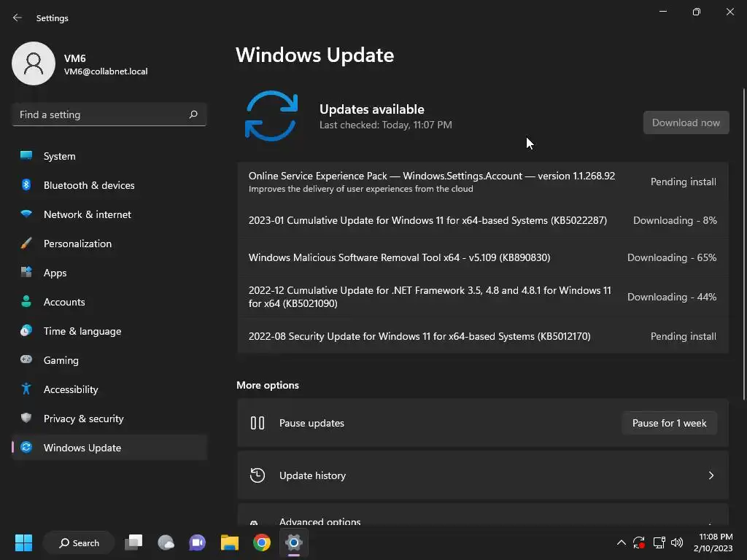Click the vertical scrollbar of the update page
This screenshot has height=560, width=747.
click(x=743, y=244)
